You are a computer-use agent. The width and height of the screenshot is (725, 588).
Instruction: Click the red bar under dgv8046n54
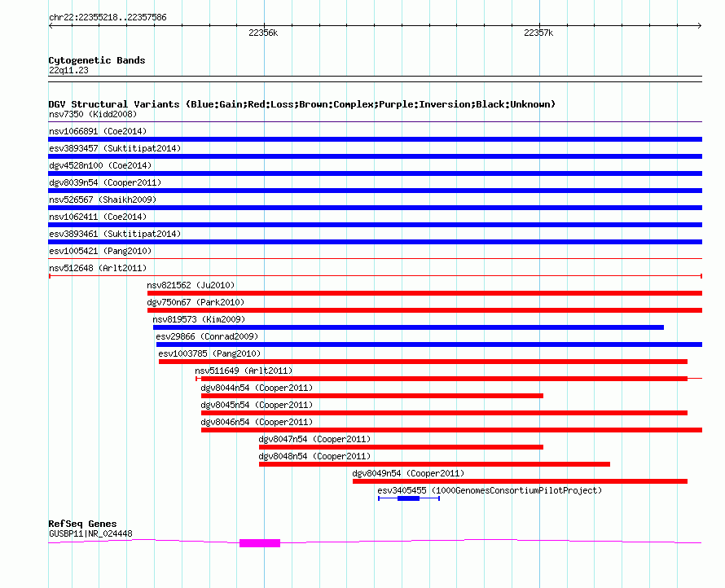click(452, 430)
